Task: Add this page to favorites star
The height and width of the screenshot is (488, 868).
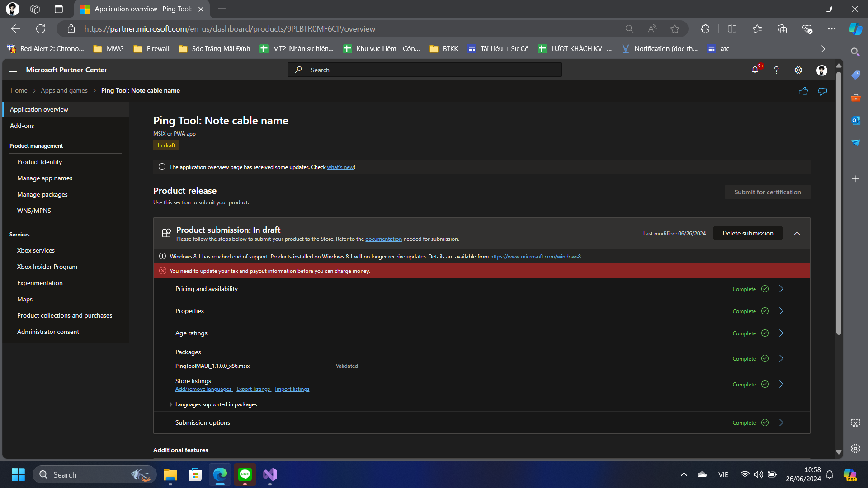Action: pos(675,29)
